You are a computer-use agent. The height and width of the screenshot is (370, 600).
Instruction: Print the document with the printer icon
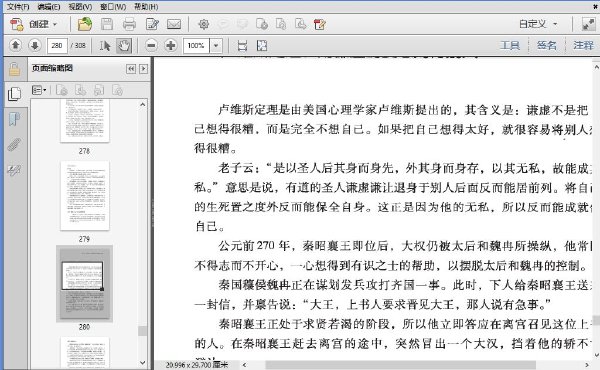click(129, 24)
